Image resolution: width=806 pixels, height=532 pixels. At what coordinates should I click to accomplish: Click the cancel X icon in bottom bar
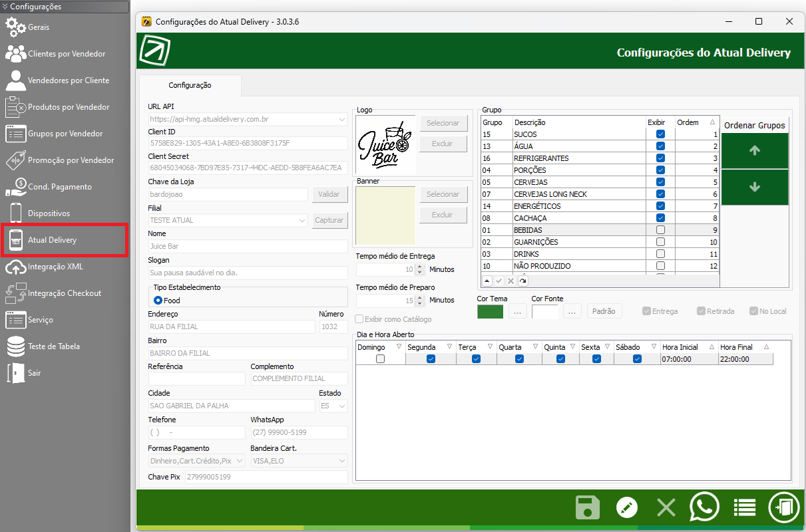(666, 508)
